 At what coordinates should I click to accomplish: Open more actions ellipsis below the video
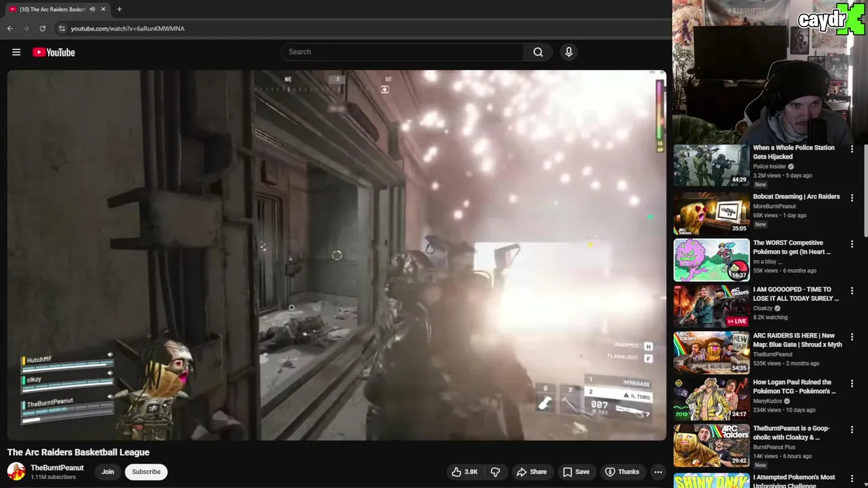pyautogui.click(x=658, y=472)
